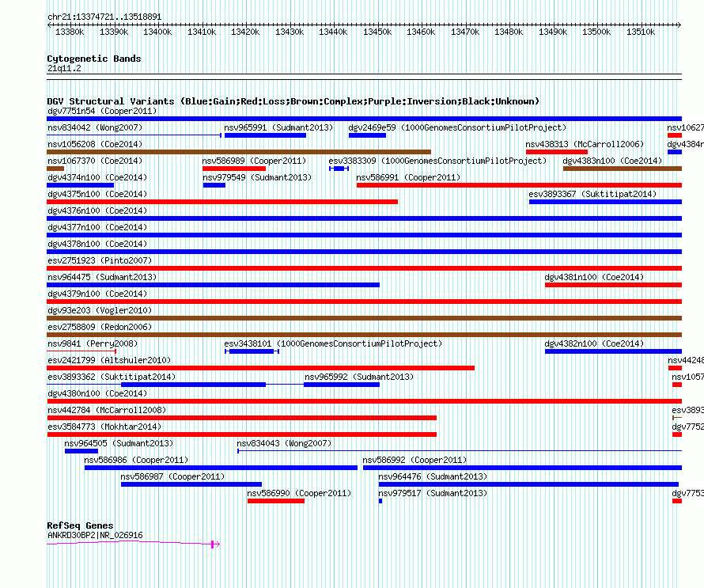Select nsv442784 (McCarroll2008) label
Viewport: 704px width, 588px height.
pos(107,410)
